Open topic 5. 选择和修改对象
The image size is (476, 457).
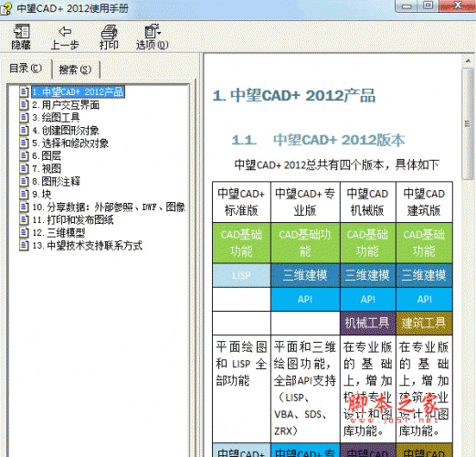(70, 143)
